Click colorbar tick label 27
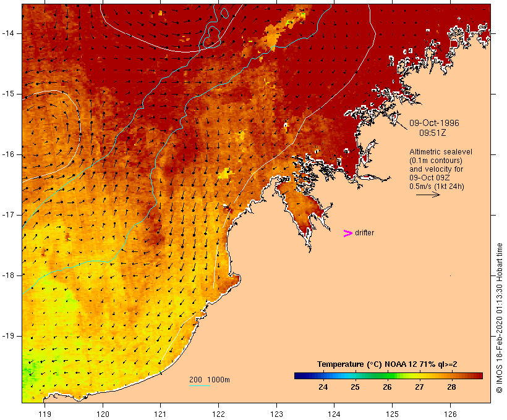Image resolution: width=507 pixels, height=420 pixels. 419,387
